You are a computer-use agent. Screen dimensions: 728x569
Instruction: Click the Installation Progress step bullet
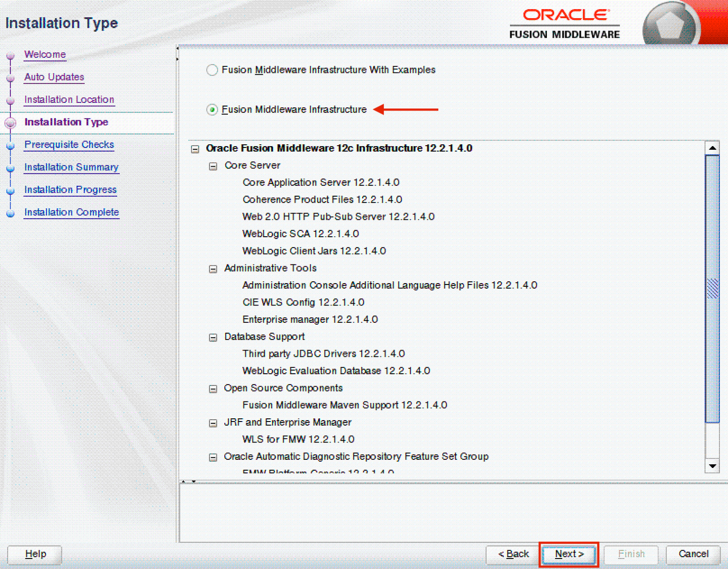[x=10, y=191]
